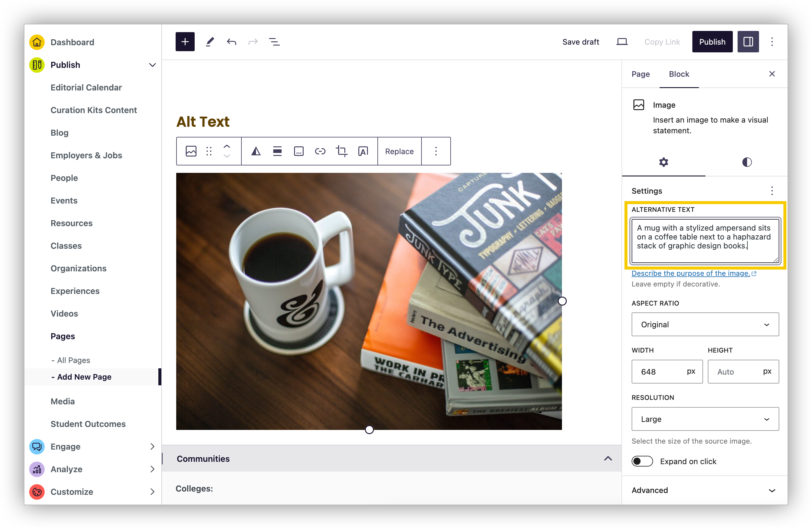812x529 pixels.
Task: Select the crop image tool
Action: 341,151
